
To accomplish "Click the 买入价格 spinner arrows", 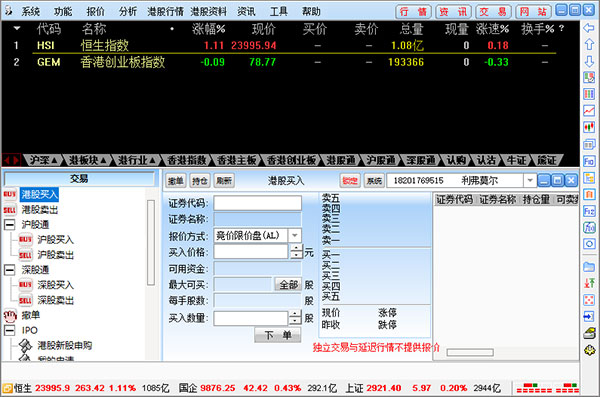I will pyautogui.click(x=296, y=252).
